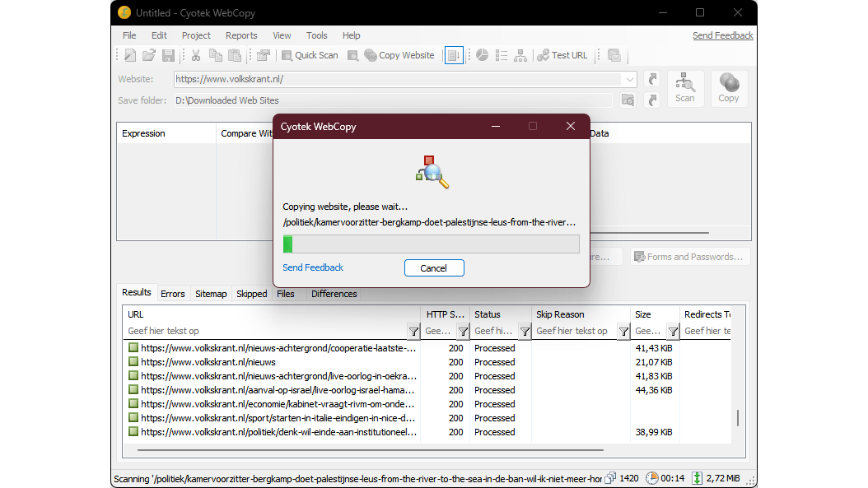The image size is (868, 488).
Task: Click the large Copy button
Action: (729, 89)
